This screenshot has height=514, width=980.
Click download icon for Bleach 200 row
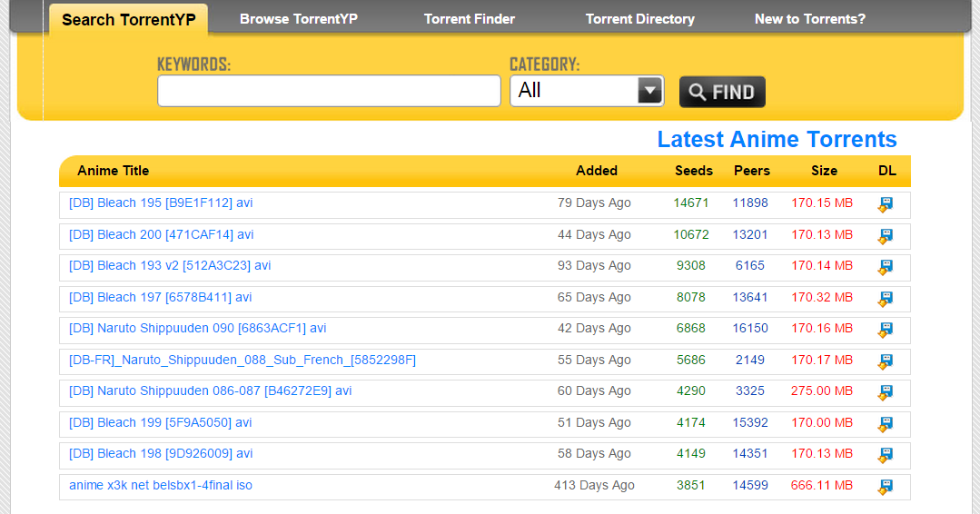tap(886, 236)
